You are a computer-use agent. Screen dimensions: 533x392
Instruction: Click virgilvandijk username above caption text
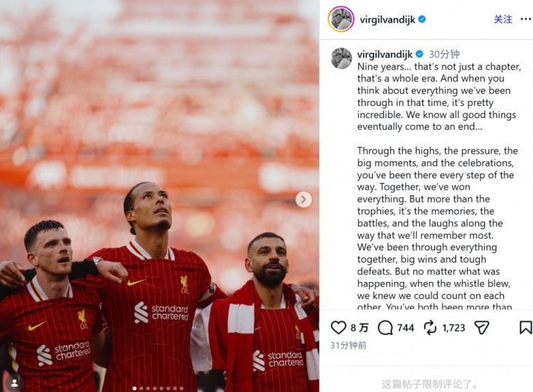tap(384, 55)
